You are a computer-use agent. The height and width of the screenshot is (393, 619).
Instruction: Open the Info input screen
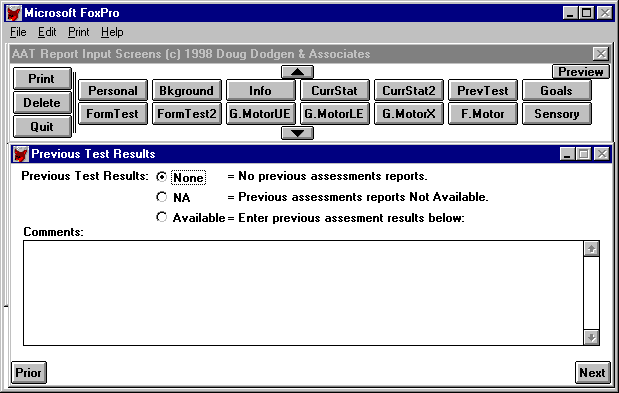pyautogui.click(x=261, y=90)
